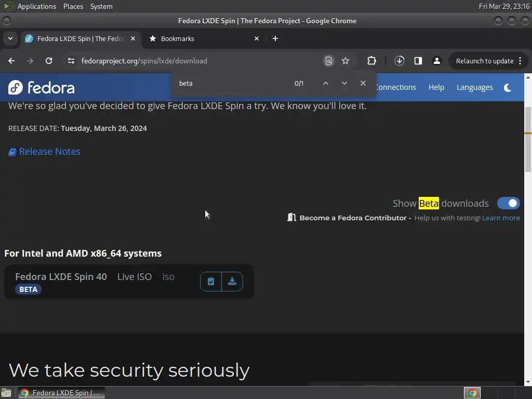The height and width of the screenshot is (399, 532).
Task: Close the Bookmarks tab
Action: (x=257, y=38)
